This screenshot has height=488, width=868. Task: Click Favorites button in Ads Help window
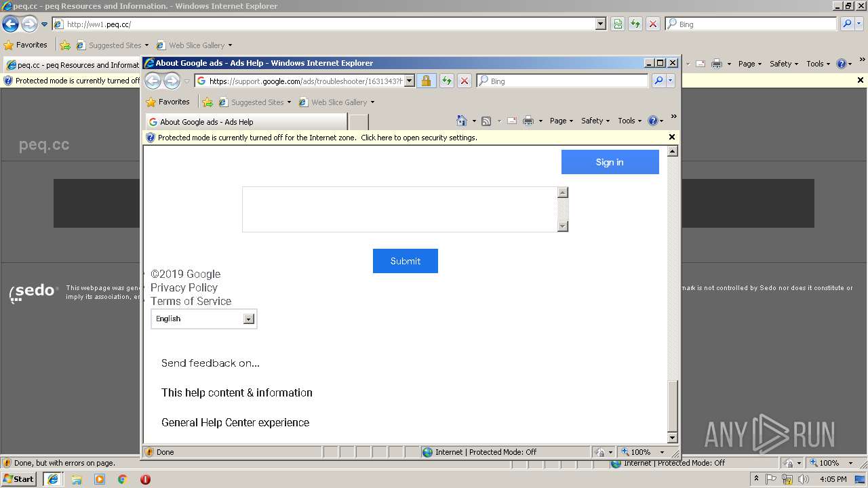point(167,102)
